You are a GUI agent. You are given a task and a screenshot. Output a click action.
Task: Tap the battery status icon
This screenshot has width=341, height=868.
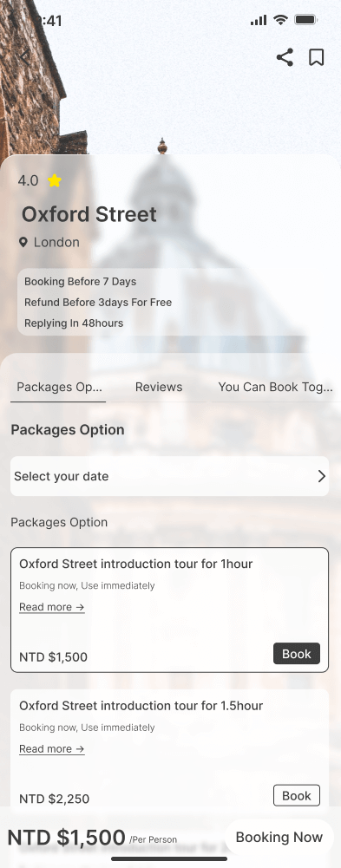pos(305,21)
